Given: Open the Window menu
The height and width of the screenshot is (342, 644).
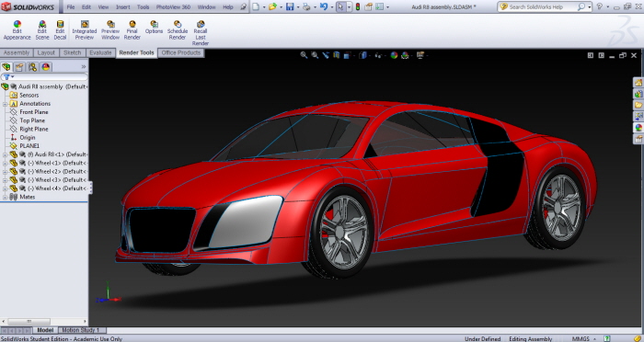Looking at the screenshot, I should pos(207,7).
